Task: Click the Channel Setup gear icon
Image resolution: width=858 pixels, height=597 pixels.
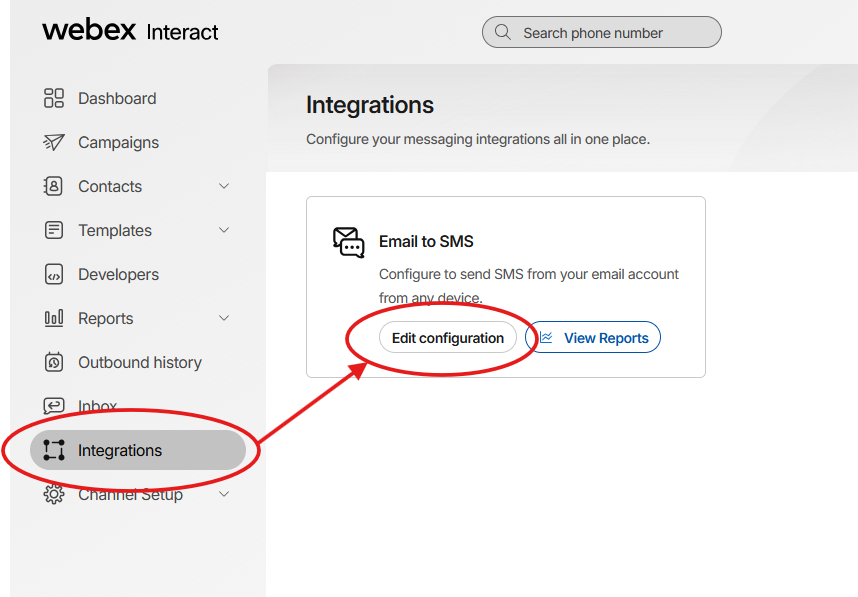Action: [54, 494]
